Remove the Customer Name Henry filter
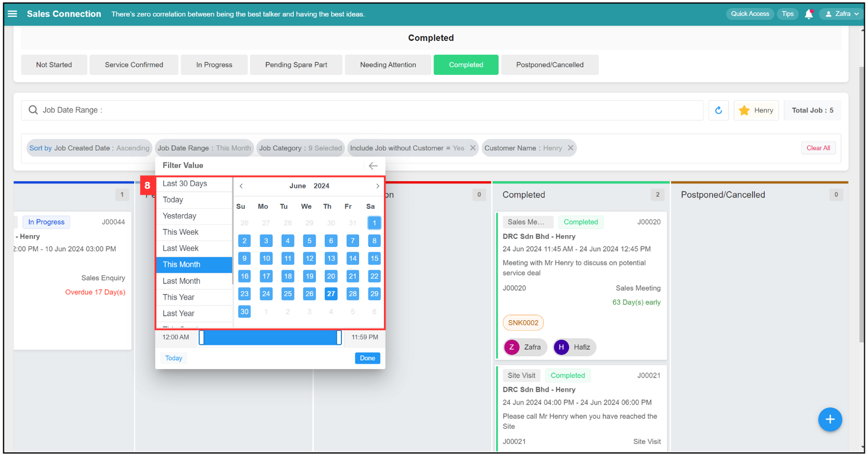The height and width of the screenshot is (460, 868). tap(570, 148)
